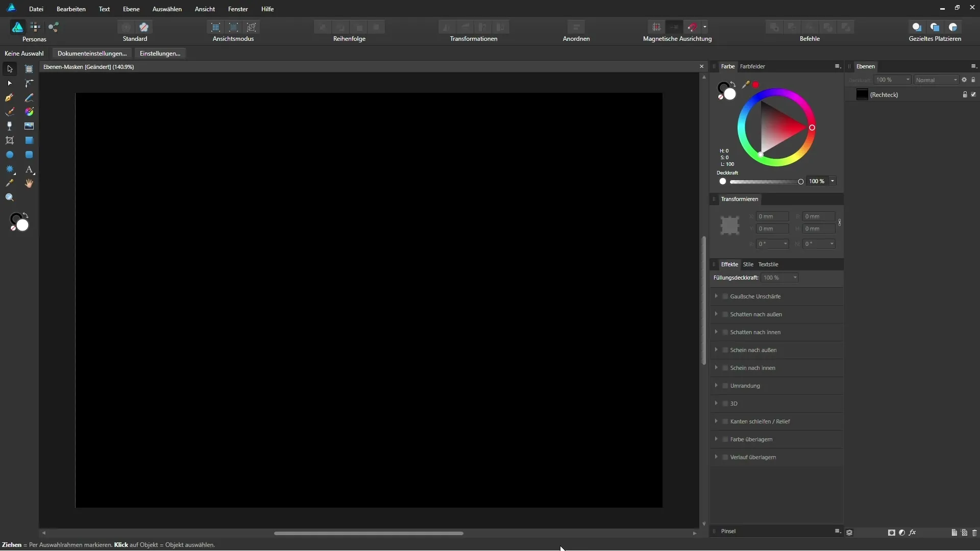Click the Dokumenteinstellungen... button
Image resolution: width=980 pixels, height=551 pixels.
point(92,53)
